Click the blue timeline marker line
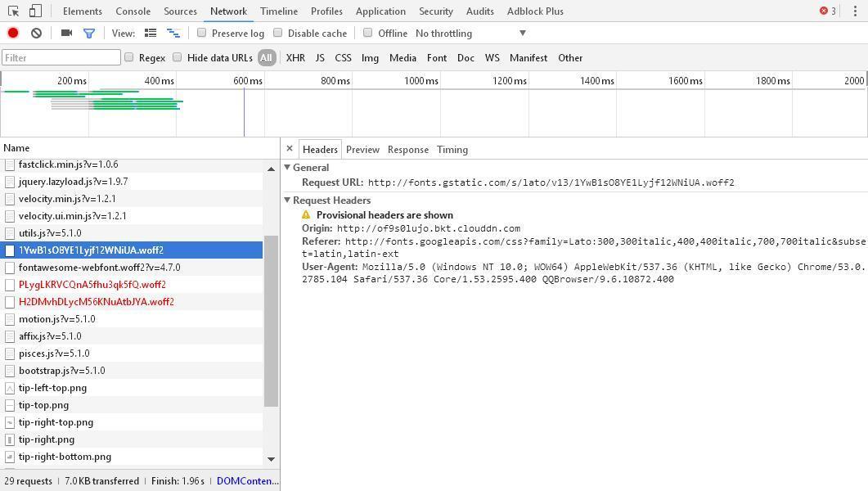The image size is (868, 491). click(244, 112)
